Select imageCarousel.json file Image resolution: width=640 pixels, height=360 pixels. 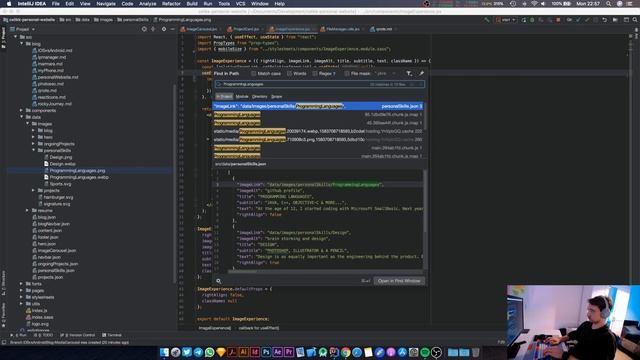point(56,251)
